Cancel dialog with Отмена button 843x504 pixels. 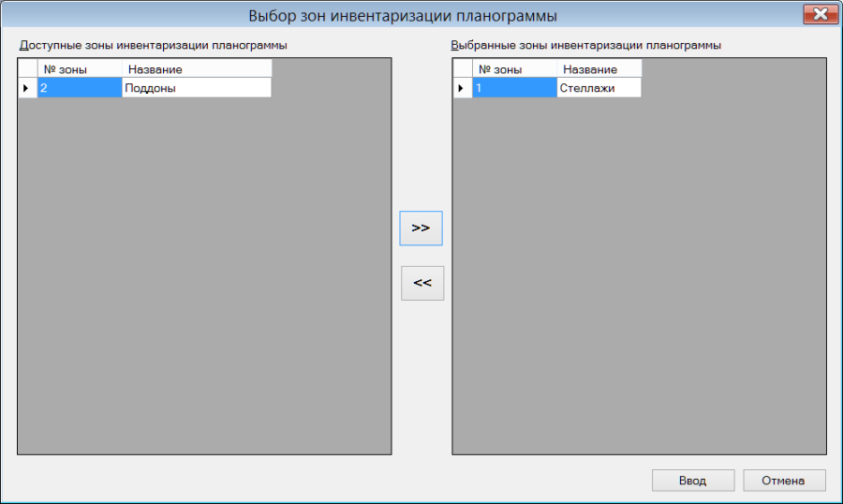pos(784,481)
